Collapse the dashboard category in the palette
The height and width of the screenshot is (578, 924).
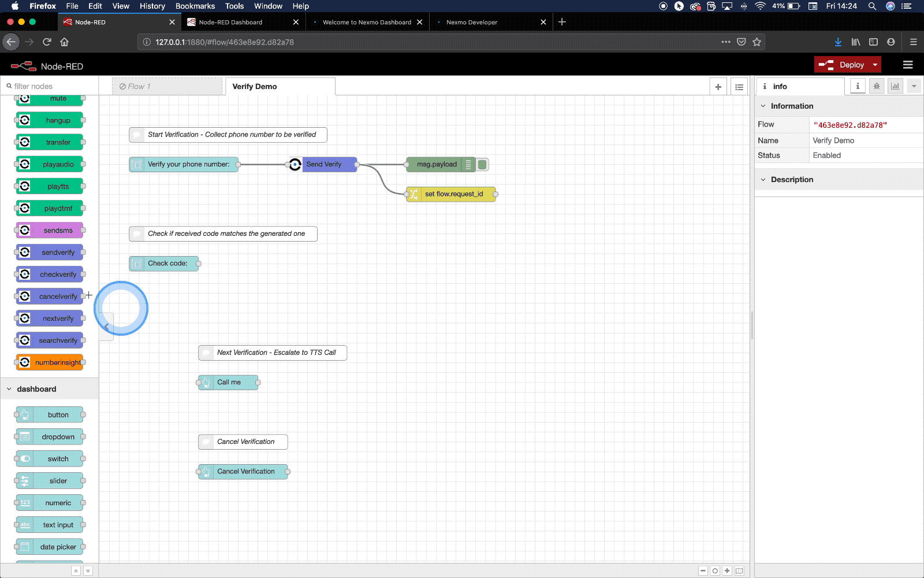(x=9, y=389)
